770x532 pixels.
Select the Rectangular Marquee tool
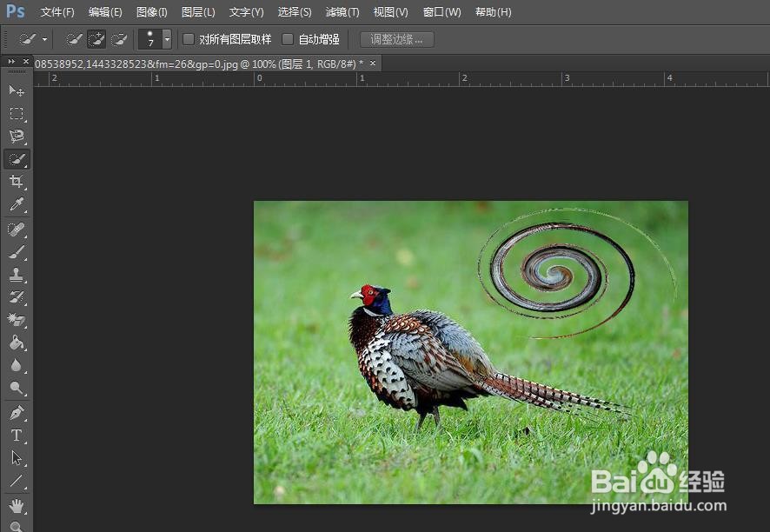[17, 114]
